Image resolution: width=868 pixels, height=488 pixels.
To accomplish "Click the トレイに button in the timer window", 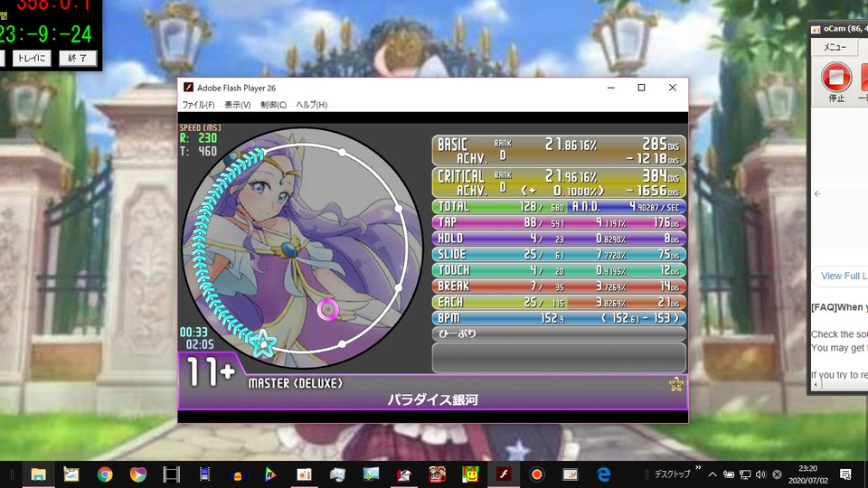I will tap(32, 58).
